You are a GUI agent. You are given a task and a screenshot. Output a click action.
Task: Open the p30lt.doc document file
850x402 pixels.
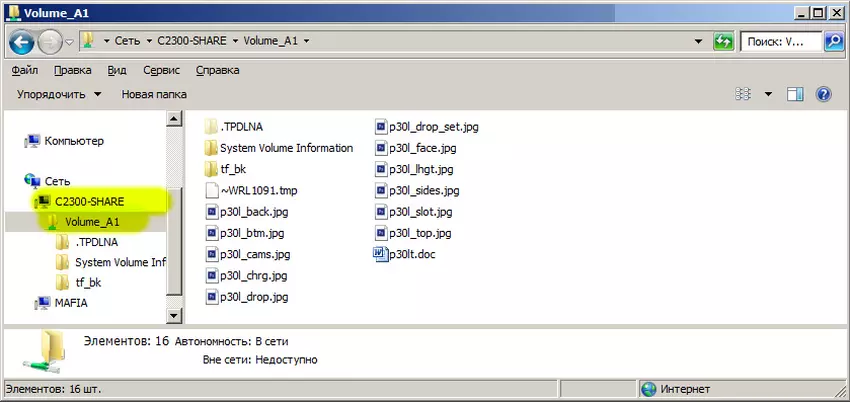click(411, 254)
